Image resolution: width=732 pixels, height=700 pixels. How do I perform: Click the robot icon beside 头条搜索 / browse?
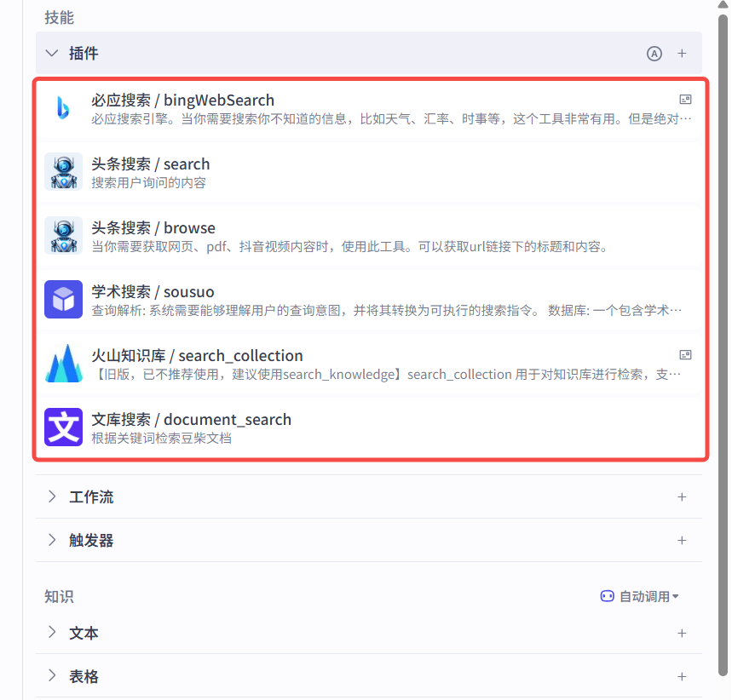pyautogui.click(x=64, y=236)
